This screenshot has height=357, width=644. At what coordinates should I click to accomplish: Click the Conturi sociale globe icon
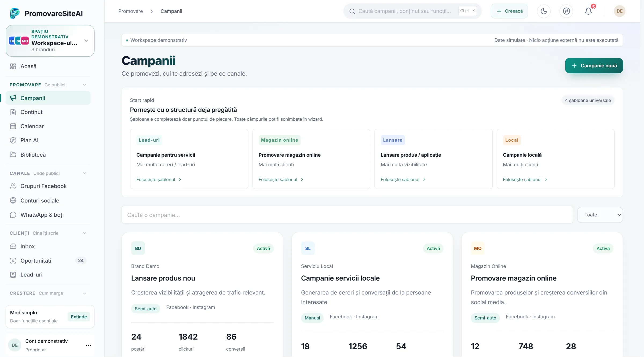tap(13, 200)
